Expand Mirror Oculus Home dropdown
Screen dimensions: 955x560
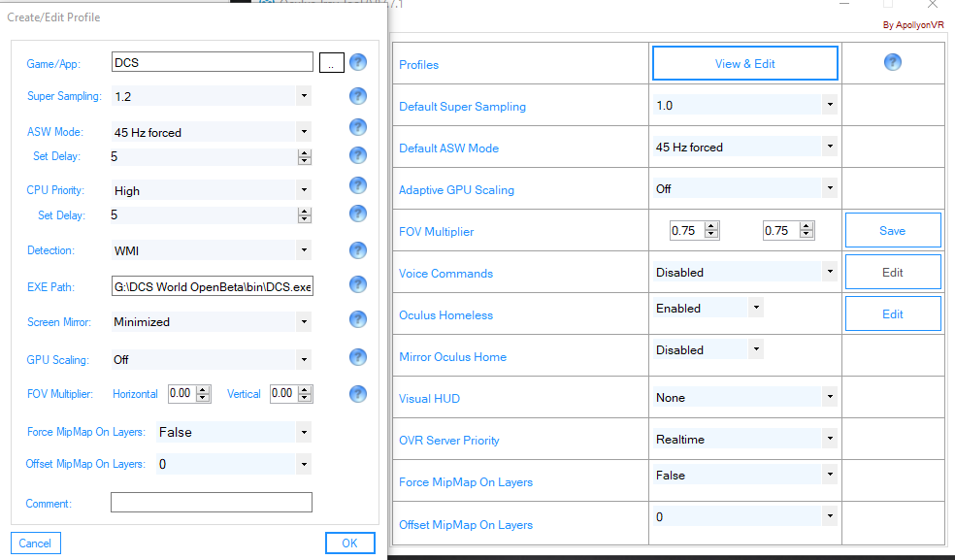(x=756, y=349)
